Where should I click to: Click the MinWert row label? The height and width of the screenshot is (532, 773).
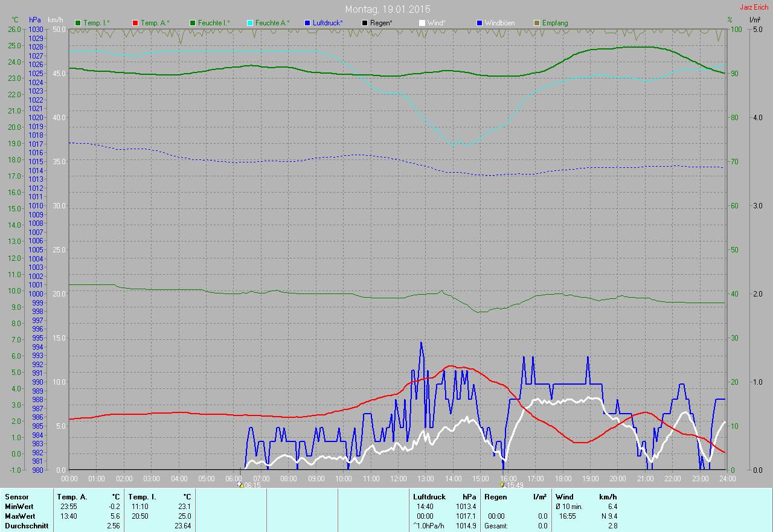coord(19,506)
